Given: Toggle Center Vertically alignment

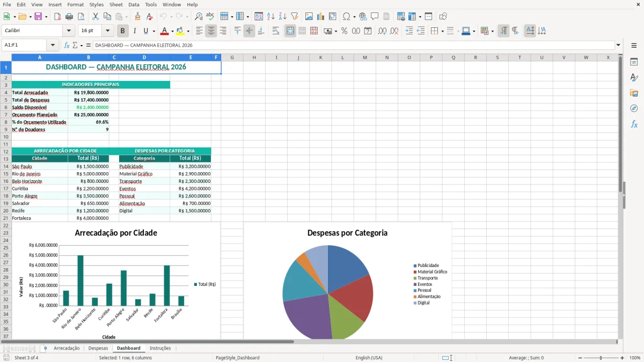Looking at the screenshot, I should click(249, 31).
